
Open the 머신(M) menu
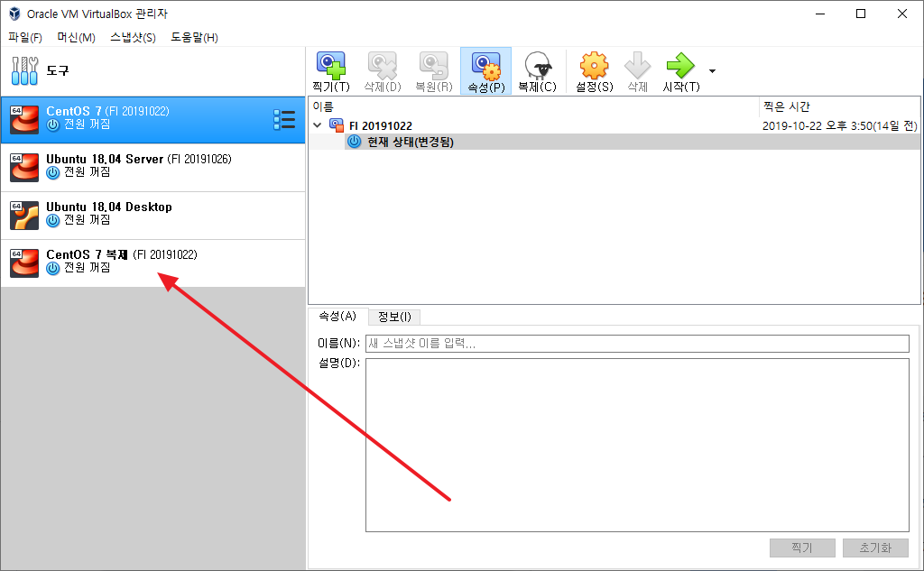click(76, 38)
